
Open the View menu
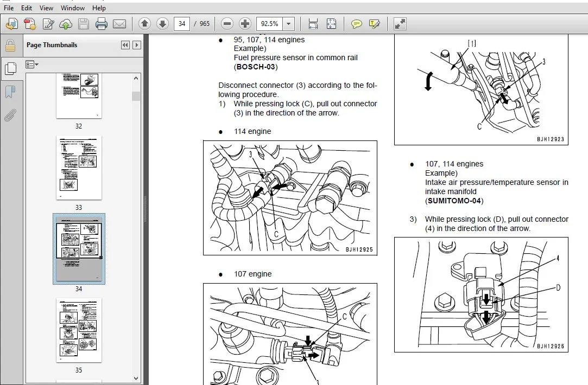pyautogui.click(x=46, y=8)
